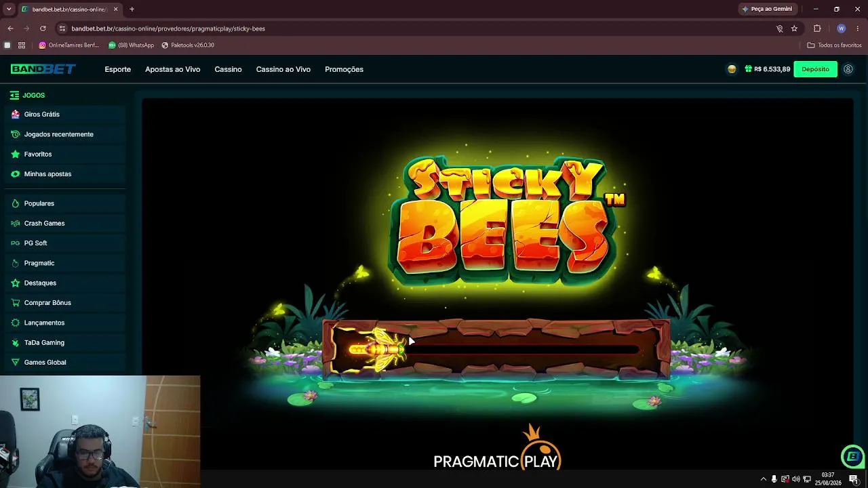Open the Apostas ao Vivo menu
The width and height of the screenshot is (868, 488).
pos(172,69)
